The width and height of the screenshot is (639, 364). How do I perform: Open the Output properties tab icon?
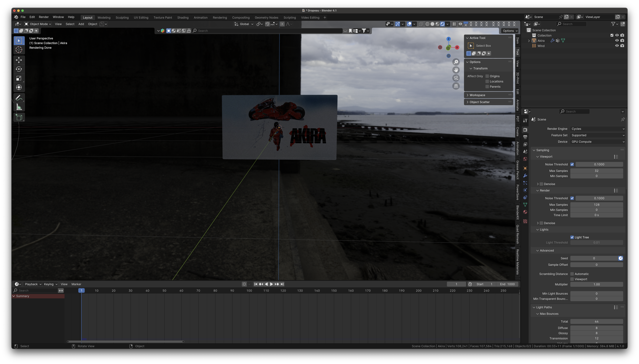tap(525, 137)
